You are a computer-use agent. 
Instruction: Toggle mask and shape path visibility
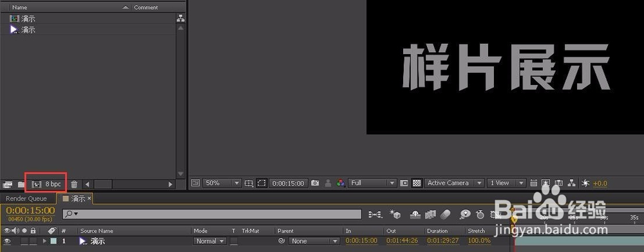pos(261,183)
